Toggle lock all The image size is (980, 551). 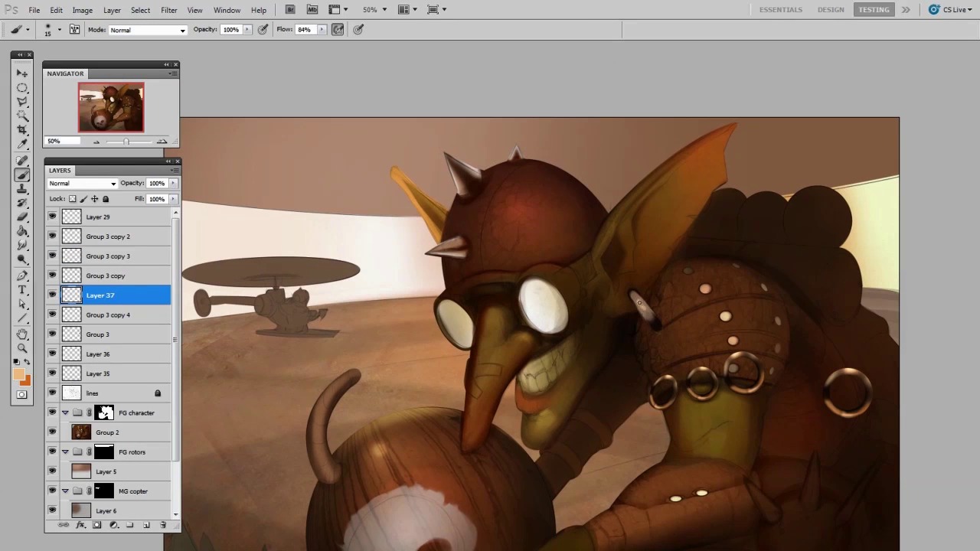106,199
